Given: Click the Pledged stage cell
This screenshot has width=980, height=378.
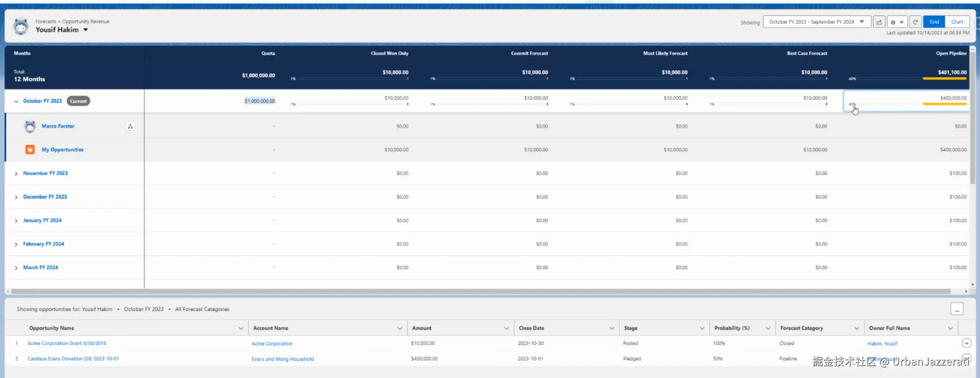Looking at the screenshot, I should click(632, 359).
